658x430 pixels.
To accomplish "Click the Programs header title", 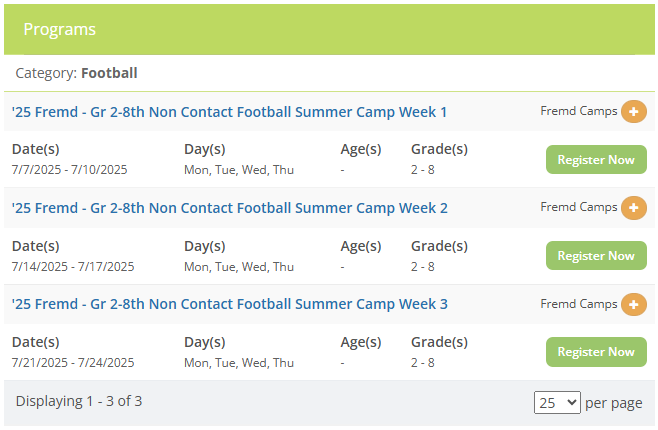I will tap(60, 29).
